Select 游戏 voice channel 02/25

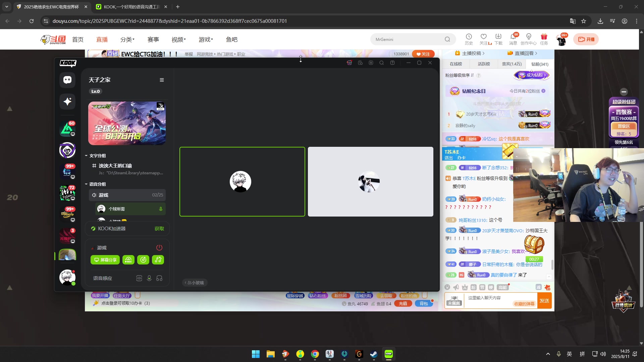point(127,195)
